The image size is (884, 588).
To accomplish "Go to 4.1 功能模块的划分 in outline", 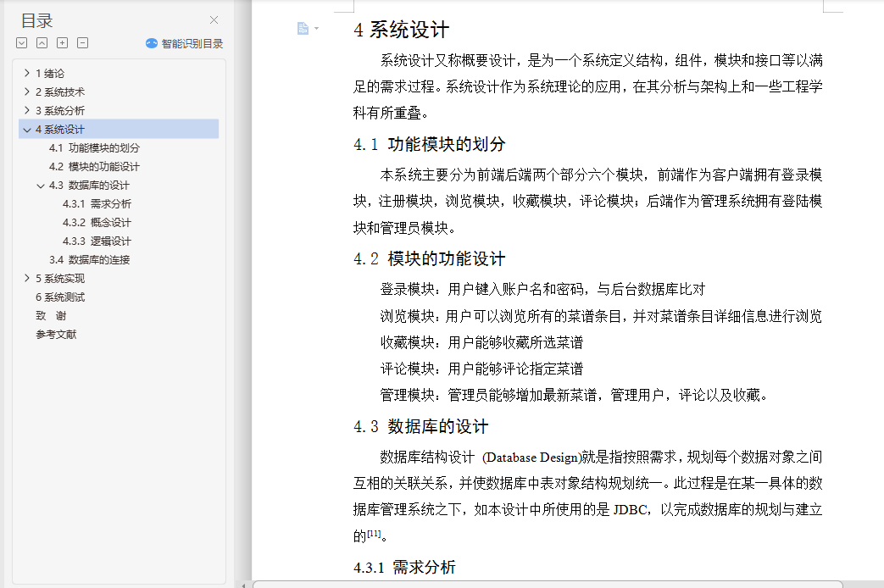I will coord(94,147).
